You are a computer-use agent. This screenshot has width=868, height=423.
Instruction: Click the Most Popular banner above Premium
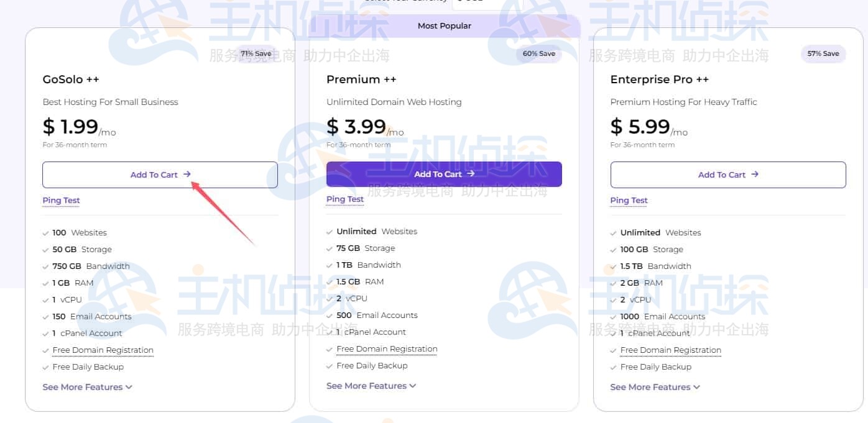click(445, 25)
